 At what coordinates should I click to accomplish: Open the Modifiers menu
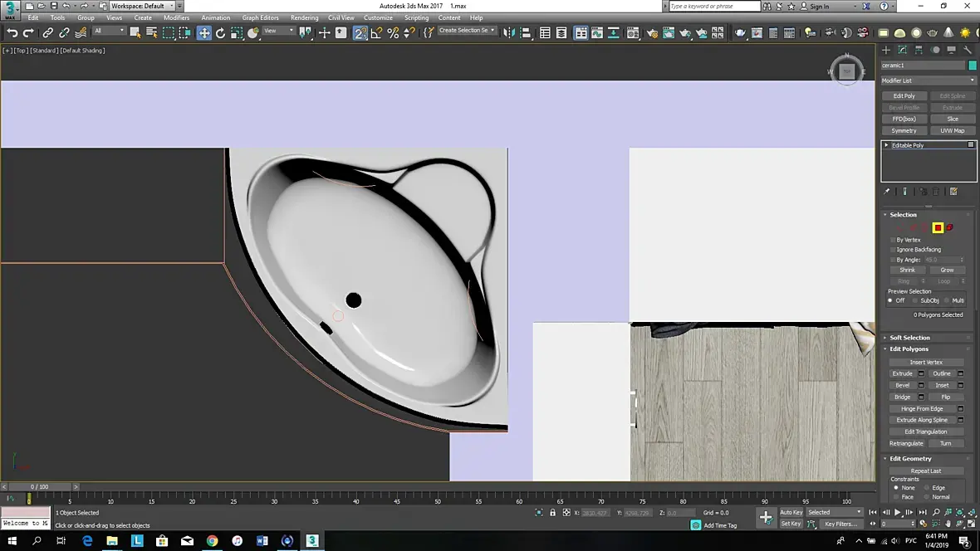pos(176,17)
